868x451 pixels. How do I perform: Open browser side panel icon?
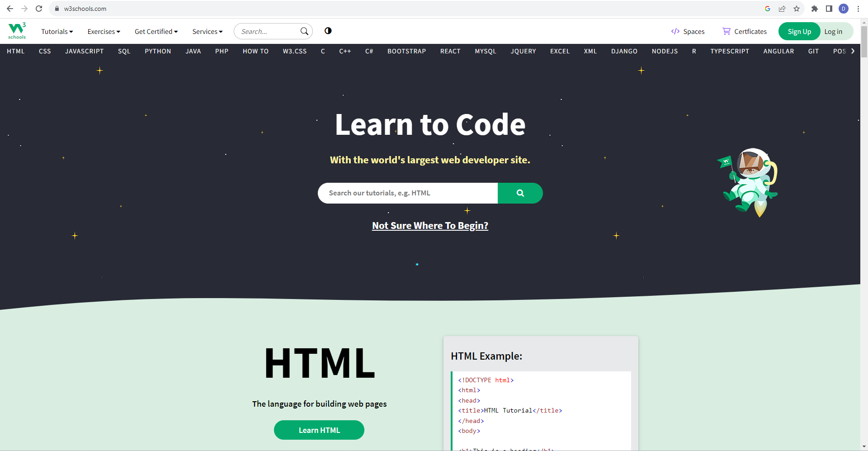(x=829, y=9)
